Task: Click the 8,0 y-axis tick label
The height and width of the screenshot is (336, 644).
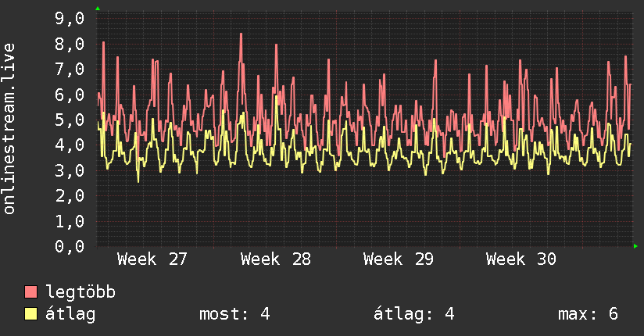Action: pos(70,44)
